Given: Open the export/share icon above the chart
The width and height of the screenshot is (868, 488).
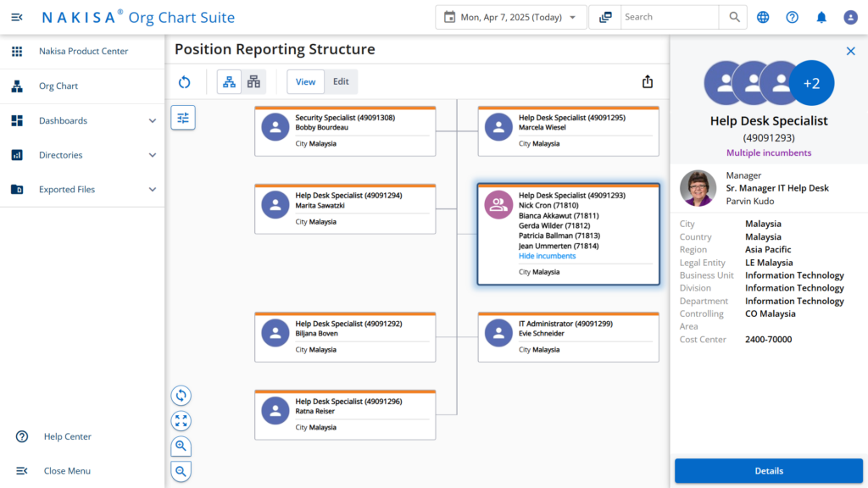Looking at the screenshot, I should click(x=648, y=81).
